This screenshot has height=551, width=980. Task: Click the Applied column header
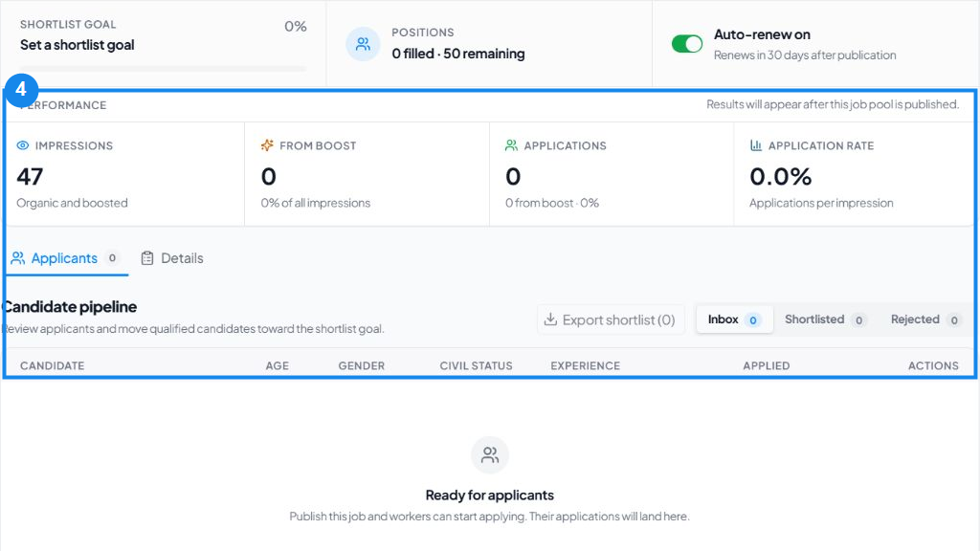point(767,365)
